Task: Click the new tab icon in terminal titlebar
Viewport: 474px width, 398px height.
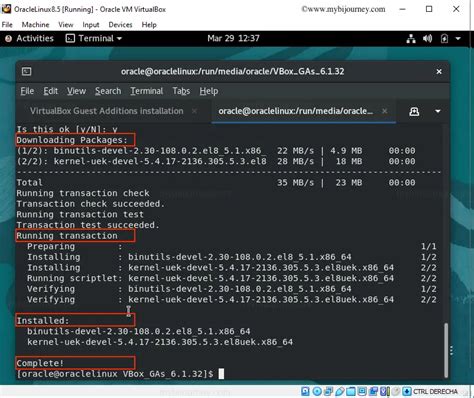Action: [27, 71]
